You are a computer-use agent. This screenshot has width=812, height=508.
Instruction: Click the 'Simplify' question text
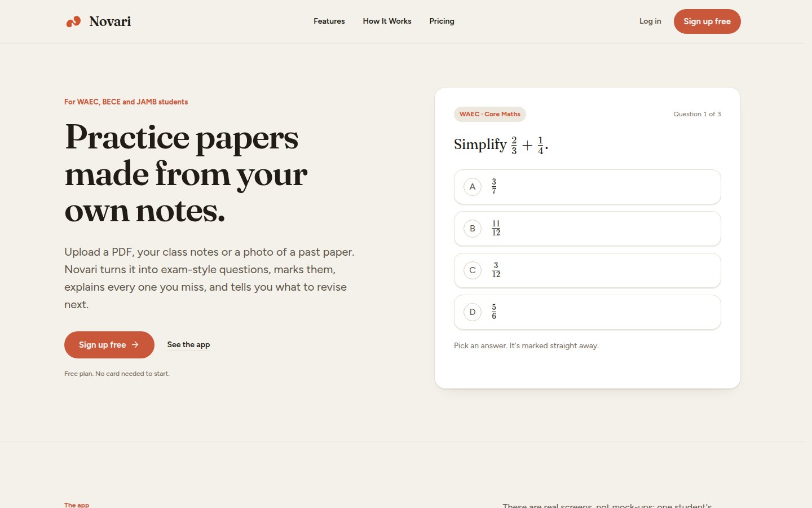(x=501, y=144)
